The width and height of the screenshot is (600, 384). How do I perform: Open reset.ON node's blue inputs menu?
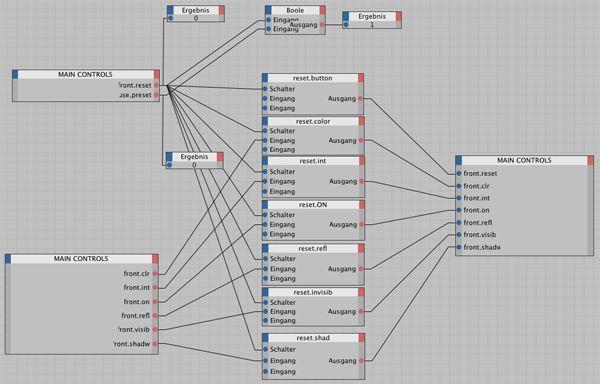(265, 205)
